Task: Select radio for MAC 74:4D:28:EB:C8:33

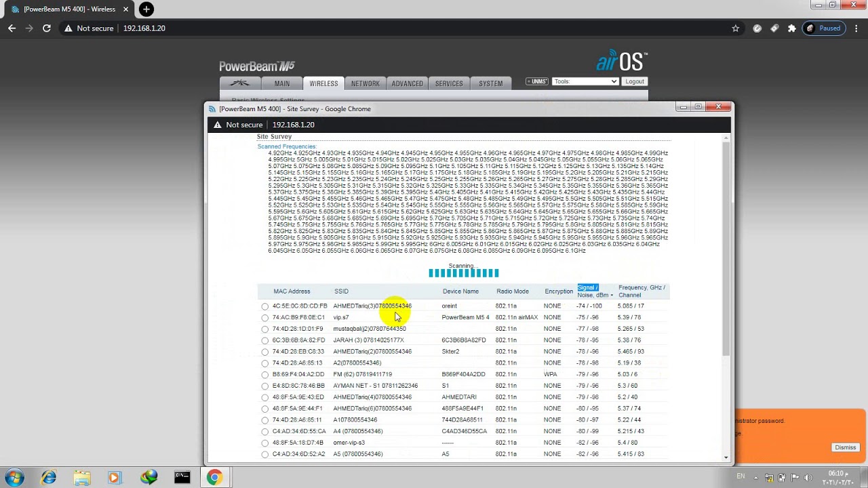Action: coord(265,352)
